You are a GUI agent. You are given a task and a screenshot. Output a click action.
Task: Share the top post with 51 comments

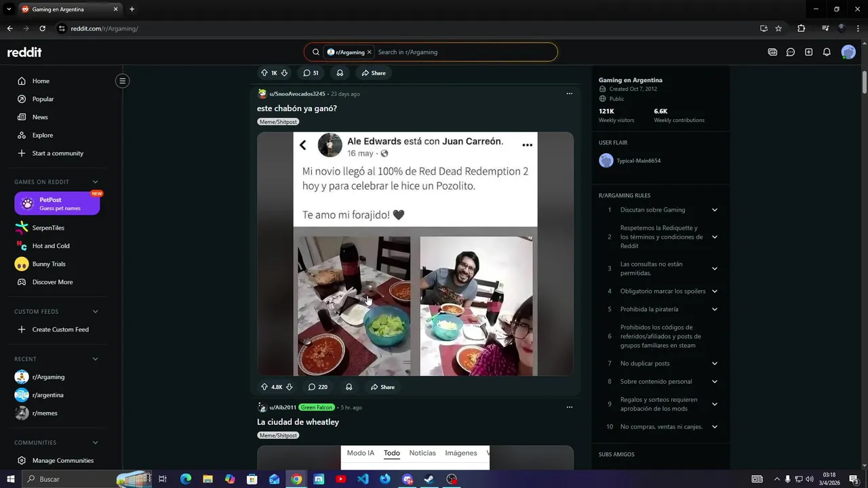(374, 73)
